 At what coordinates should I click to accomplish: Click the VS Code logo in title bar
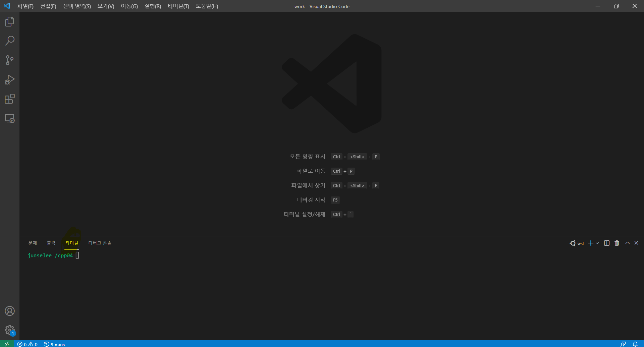(x=7, y=6)
